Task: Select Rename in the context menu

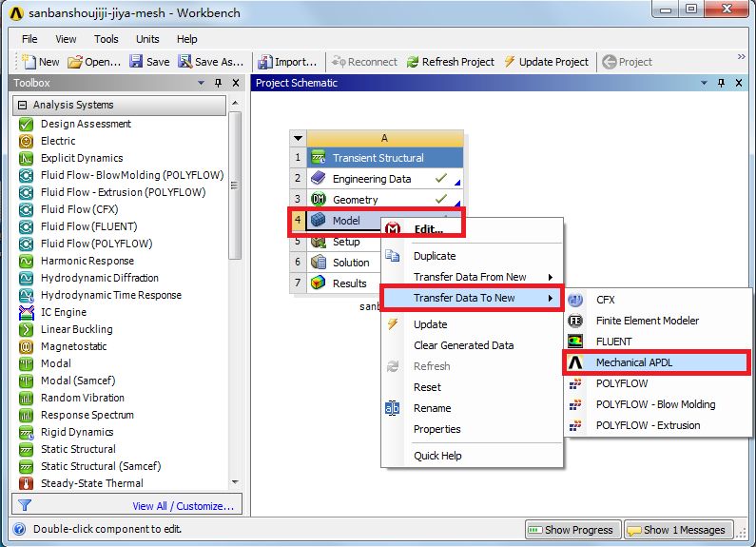Action: coord(432,408)
